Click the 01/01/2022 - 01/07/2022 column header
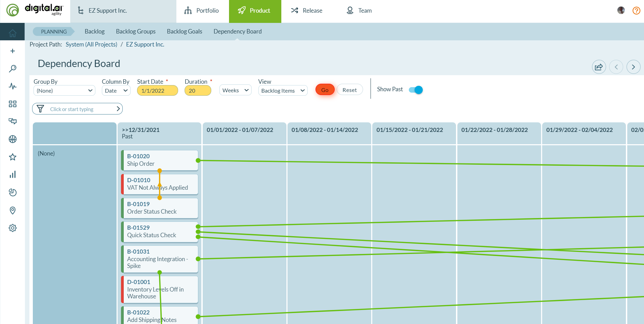Viewport: 644px width, 324px height. [244, 133]
